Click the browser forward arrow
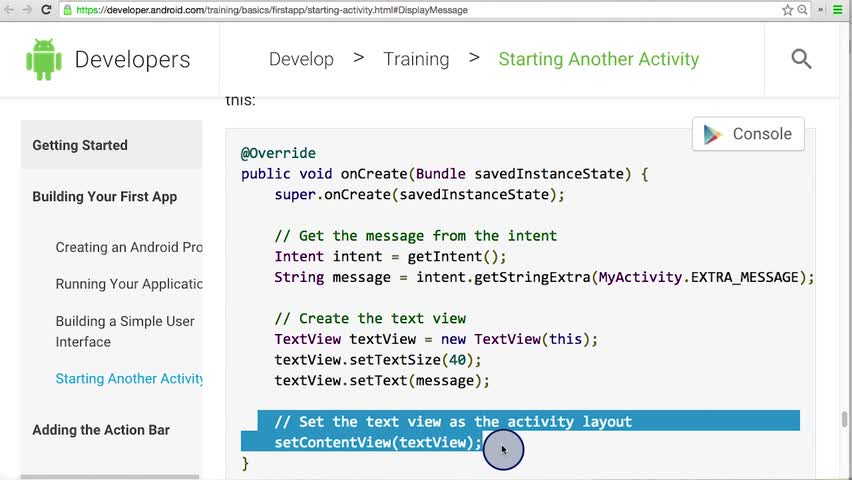This screenshot has width=852, height=480. (x=27, y=10)
